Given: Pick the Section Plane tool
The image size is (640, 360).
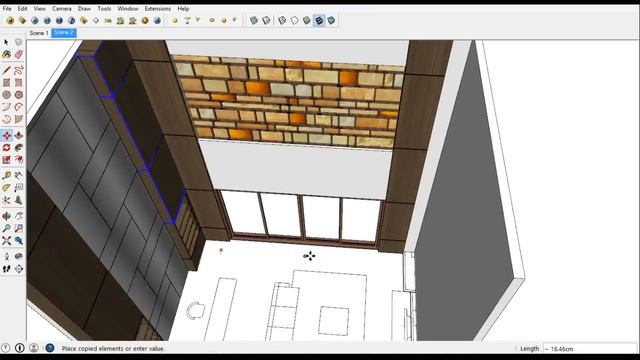Looking at the screenshot, I should coord(18,269).
